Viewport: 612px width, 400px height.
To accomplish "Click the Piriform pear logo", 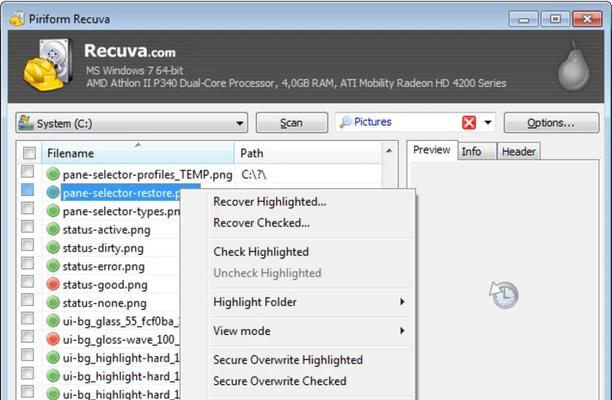I will pyautogui.click(x=573, y=66).
